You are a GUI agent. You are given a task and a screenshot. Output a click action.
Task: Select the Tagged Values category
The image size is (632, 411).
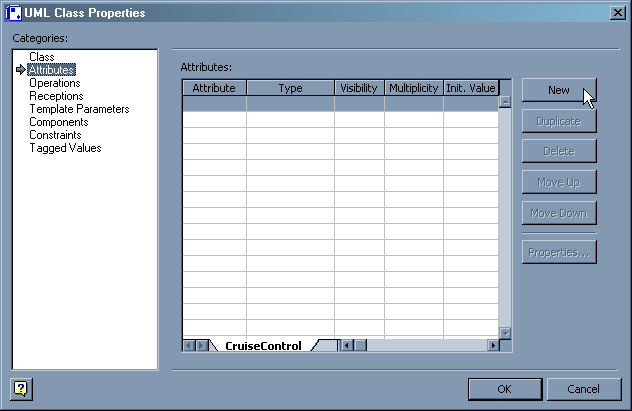tap(65, 148)
